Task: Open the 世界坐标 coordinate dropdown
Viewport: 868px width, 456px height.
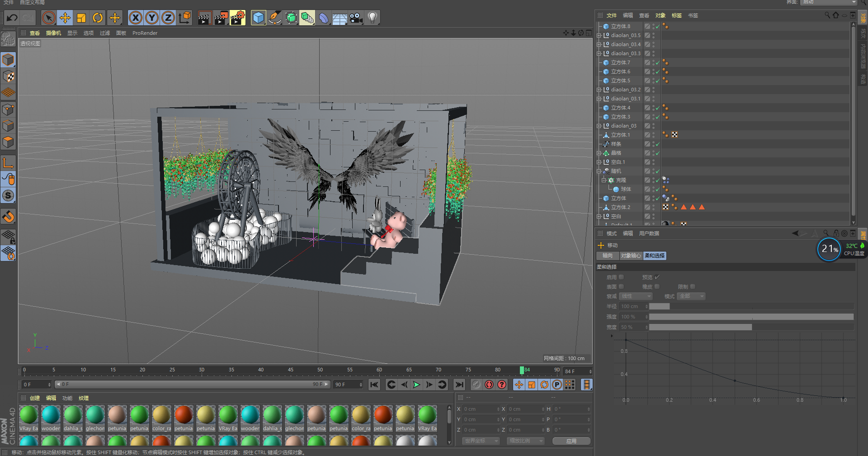Action: click(481, 441)
